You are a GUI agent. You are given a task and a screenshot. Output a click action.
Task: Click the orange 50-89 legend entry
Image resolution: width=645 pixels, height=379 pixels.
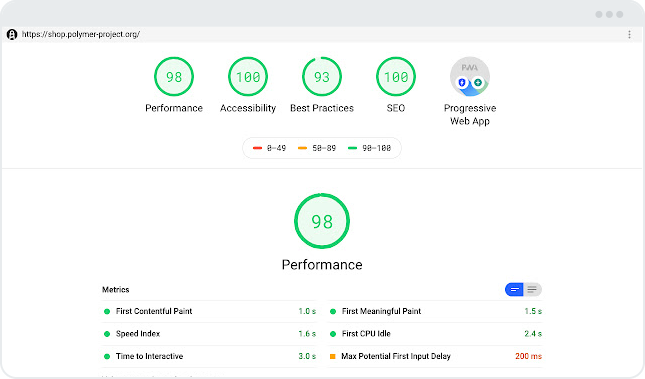coord(317,148)
